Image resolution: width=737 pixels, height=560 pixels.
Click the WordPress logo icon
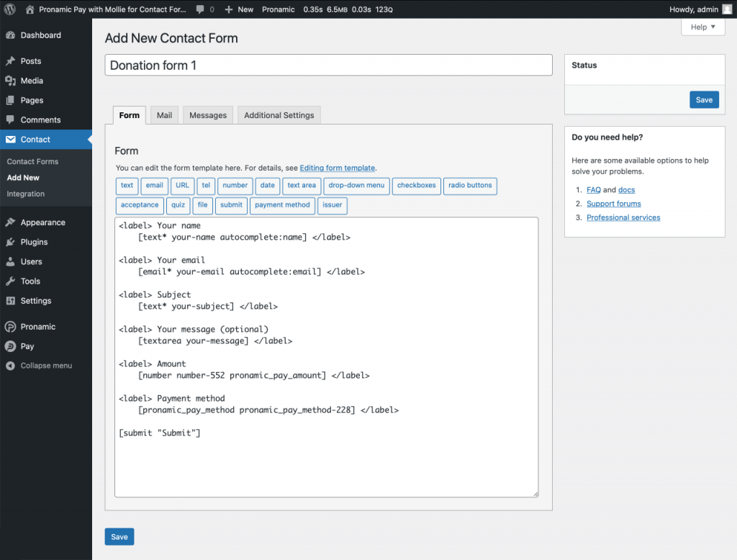(x=10, y=9)
